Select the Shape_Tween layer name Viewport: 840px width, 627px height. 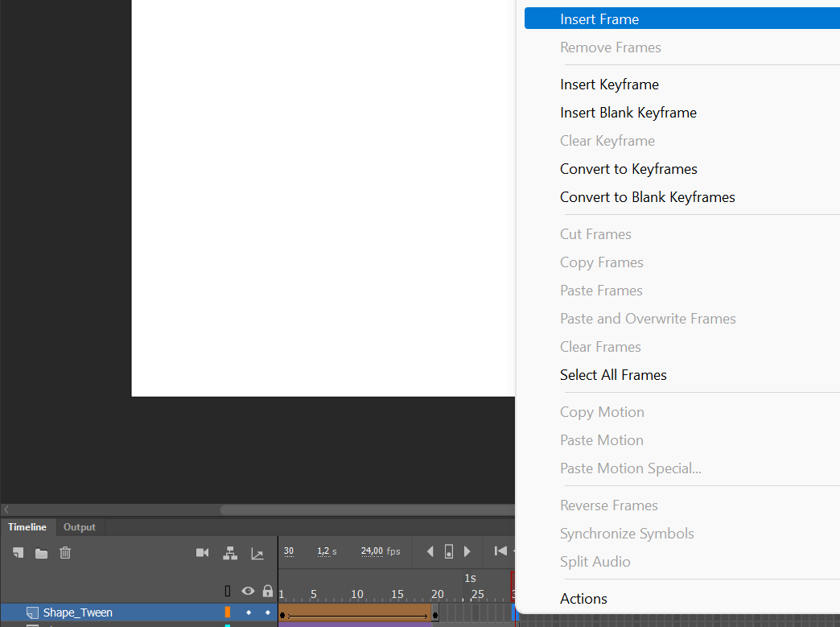click(78, 613)
